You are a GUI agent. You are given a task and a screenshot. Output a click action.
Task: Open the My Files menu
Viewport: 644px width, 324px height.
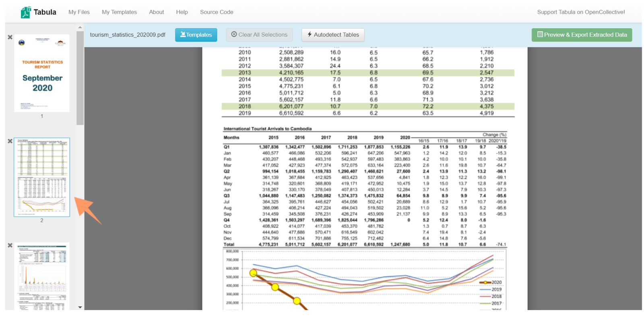click(x=79, y=12)
